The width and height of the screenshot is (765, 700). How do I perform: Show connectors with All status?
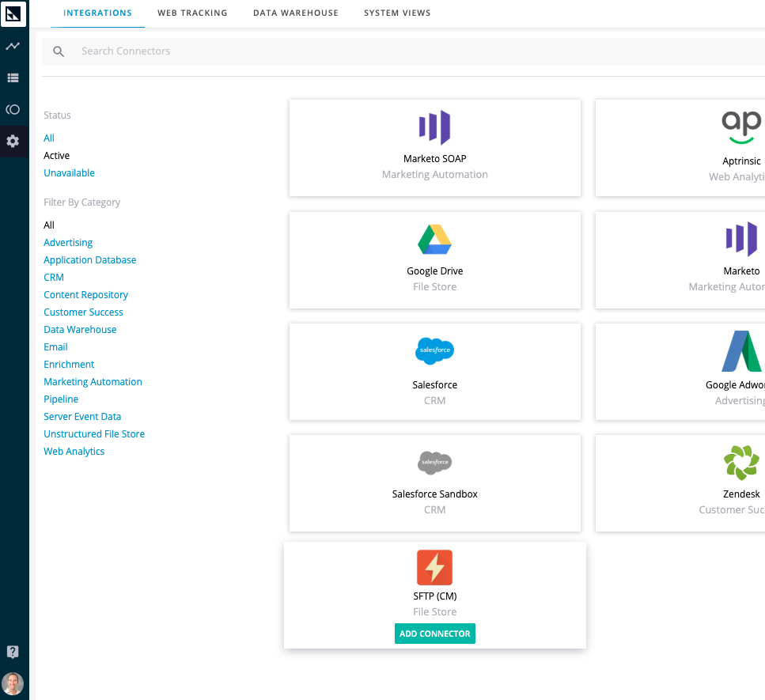[x=49, y=138]
